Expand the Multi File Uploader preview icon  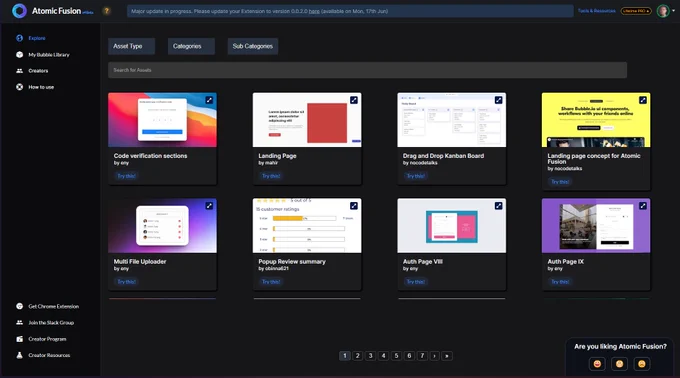click(209, 206)
